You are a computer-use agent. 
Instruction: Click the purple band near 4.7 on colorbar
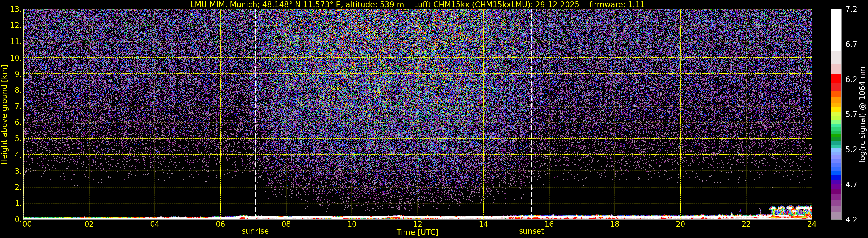pyautogui.click(x=836, y=185)
